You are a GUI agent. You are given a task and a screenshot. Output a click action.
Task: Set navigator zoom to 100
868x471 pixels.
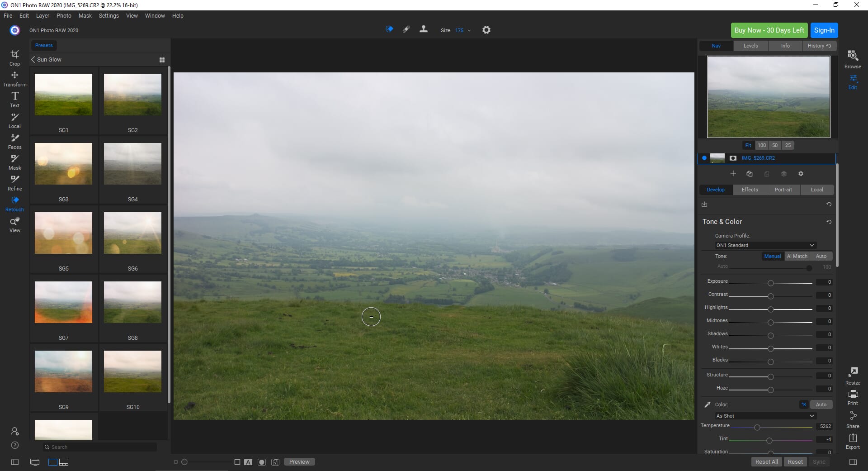click(x=762, y=145)
